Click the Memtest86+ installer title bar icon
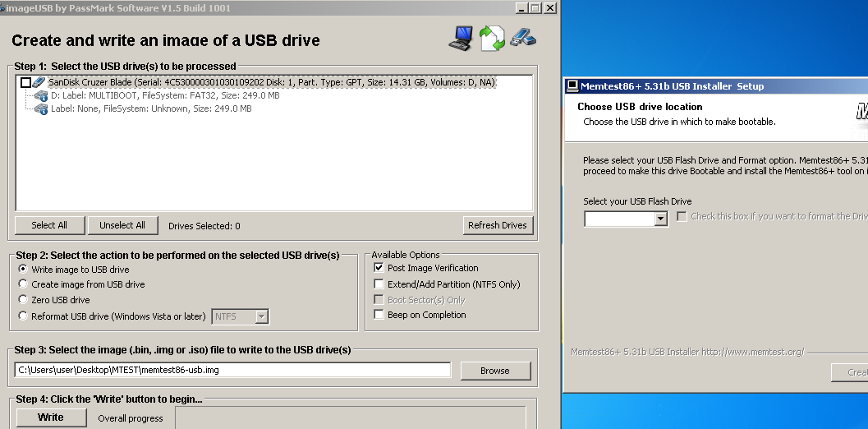 573,86
